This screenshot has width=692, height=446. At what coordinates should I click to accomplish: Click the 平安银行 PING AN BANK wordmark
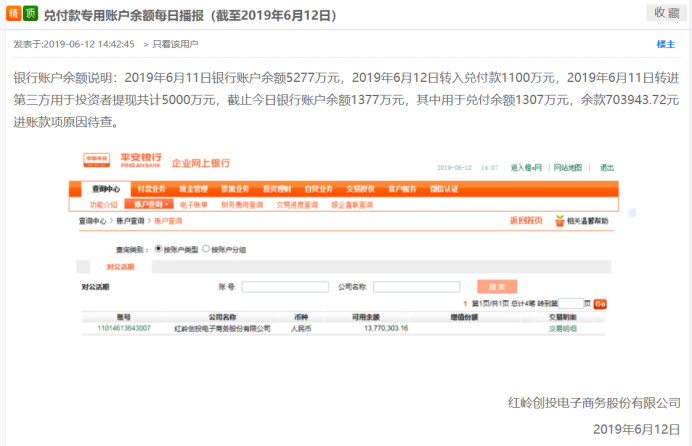141,160
